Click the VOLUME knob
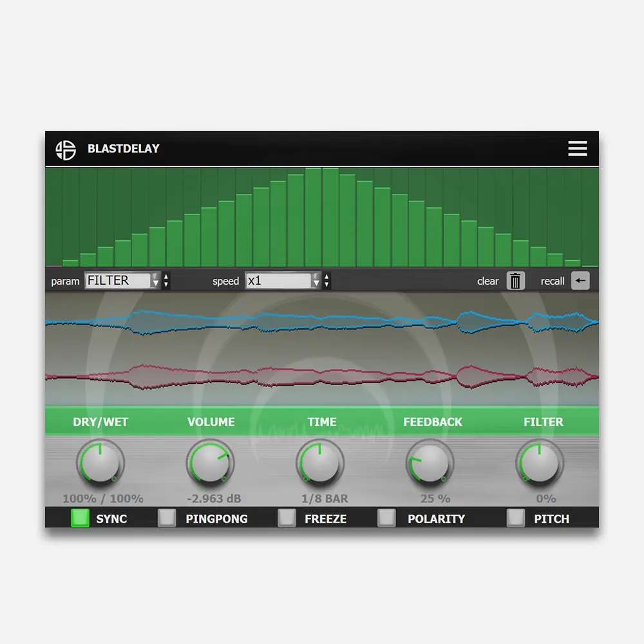This screenshot has height=644, width=644. (x=211, y=462)
